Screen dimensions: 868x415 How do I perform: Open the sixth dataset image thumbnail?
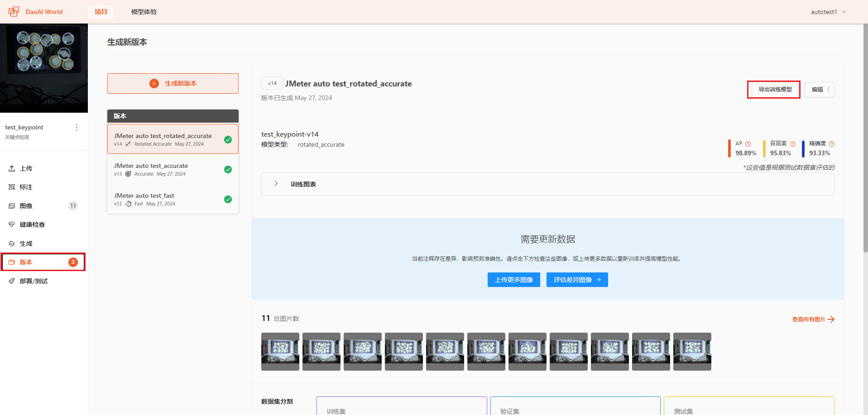click(x=486, y=352)
